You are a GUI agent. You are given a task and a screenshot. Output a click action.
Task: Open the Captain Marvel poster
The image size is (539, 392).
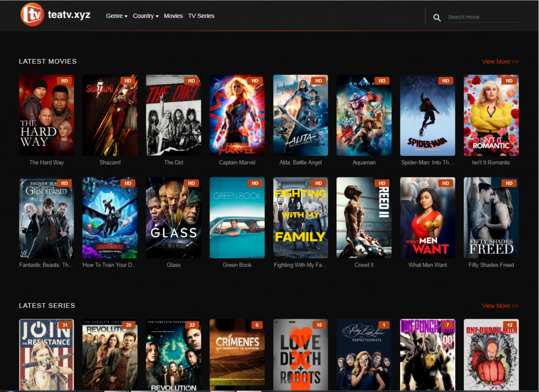pos(237,115)
